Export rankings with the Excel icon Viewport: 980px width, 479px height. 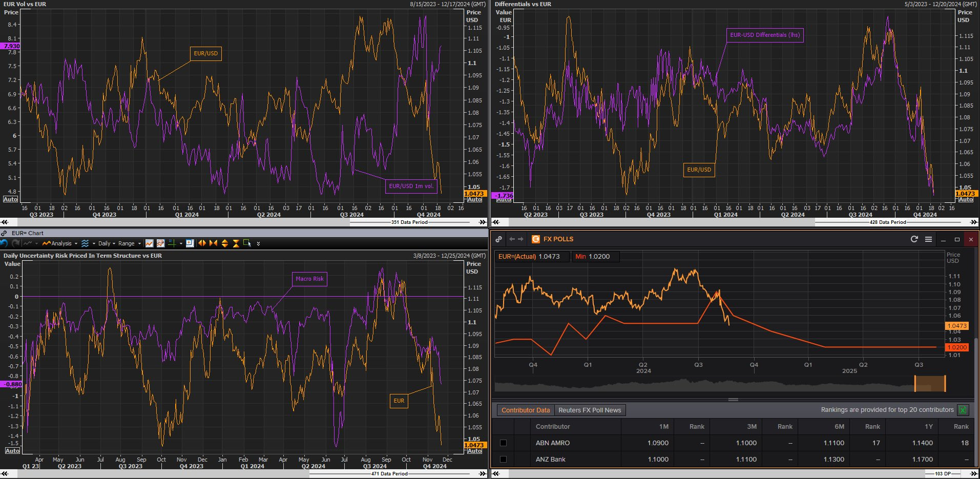pyautogui.click(x=963, y=410)
